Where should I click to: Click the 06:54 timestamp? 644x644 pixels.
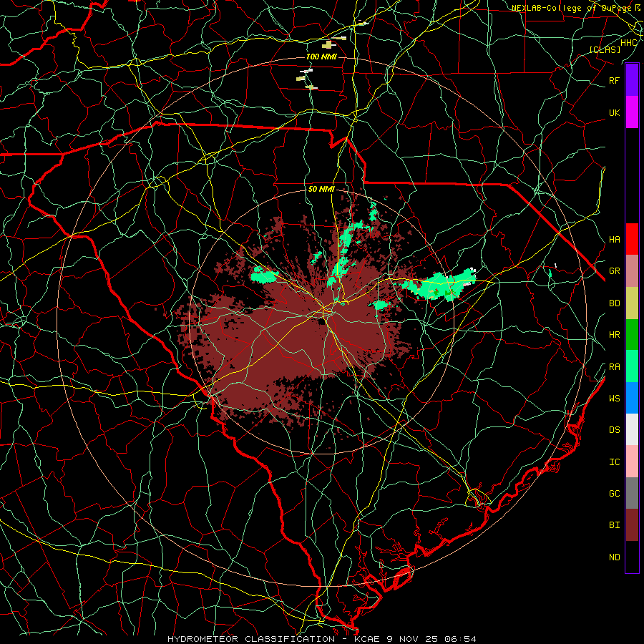pos(462,639)
